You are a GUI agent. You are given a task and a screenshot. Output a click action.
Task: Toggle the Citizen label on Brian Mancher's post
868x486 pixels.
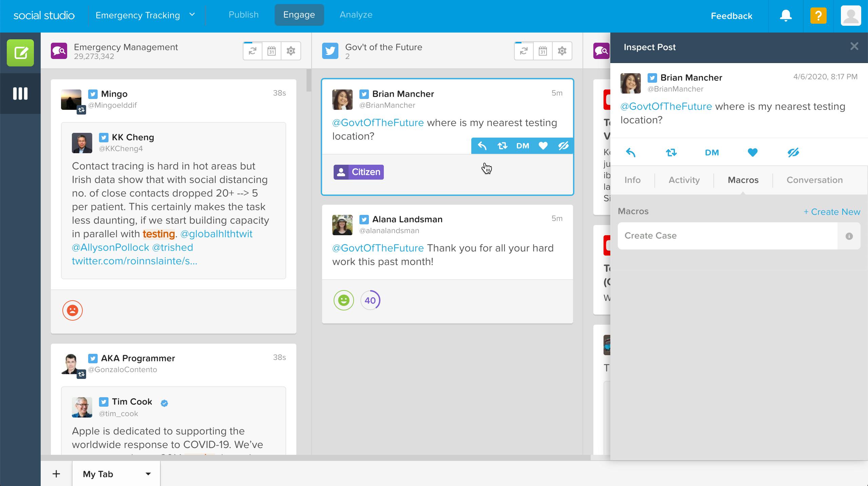(x=358, y=172)
